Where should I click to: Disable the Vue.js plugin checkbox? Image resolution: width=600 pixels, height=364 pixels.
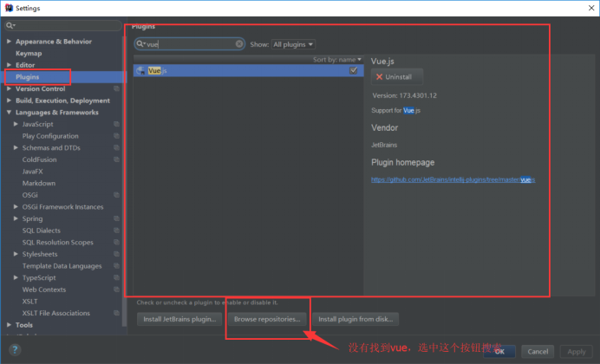click(x=354, y=70)
